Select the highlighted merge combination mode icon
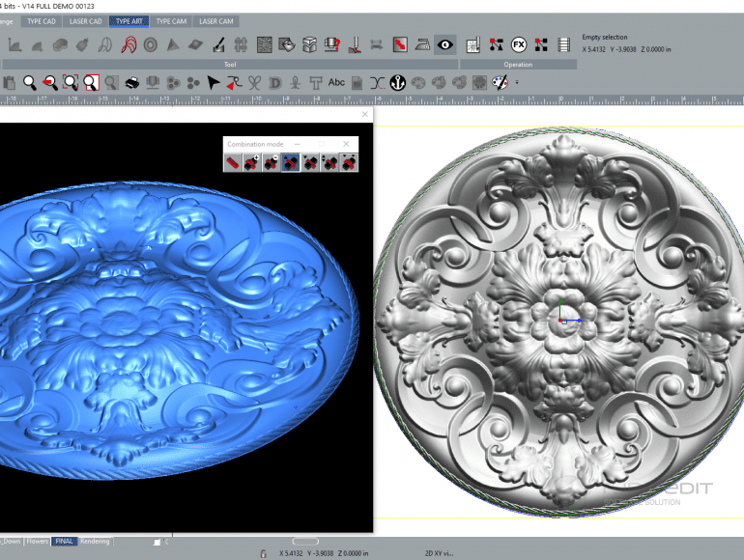This screenshot has height=560, width=744. [291, 163]
